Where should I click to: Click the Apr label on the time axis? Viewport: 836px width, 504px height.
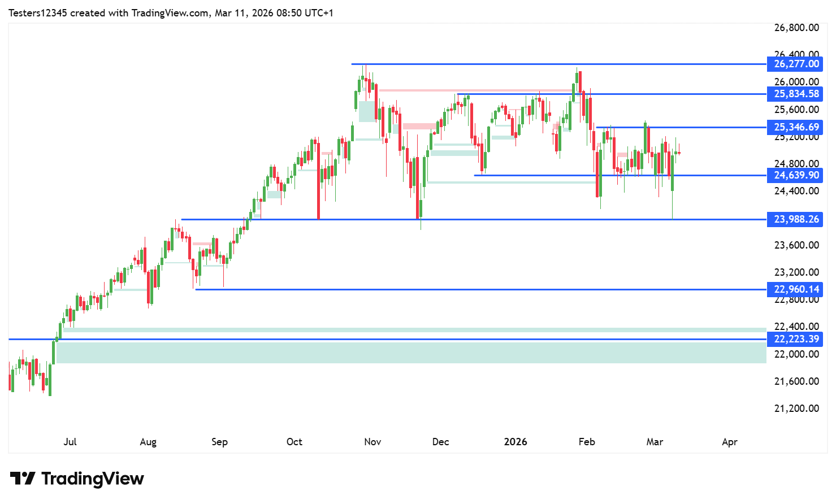730,442
